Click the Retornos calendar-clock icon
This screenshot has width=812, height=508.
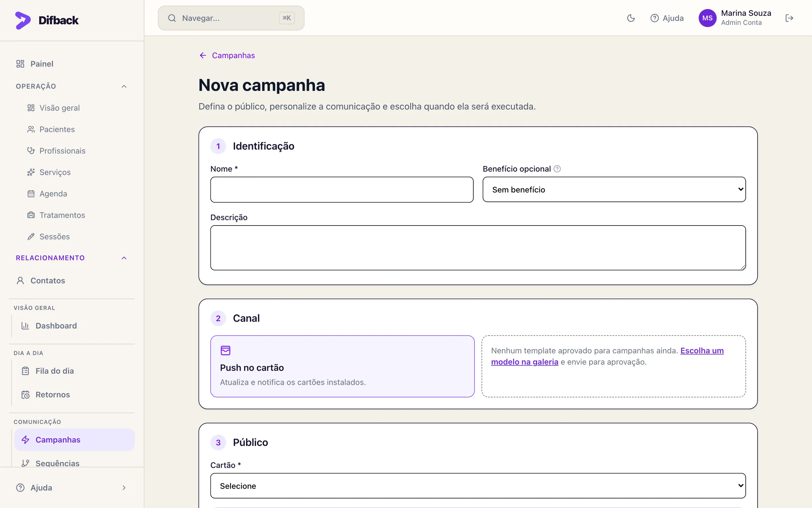tap(25, 395)
